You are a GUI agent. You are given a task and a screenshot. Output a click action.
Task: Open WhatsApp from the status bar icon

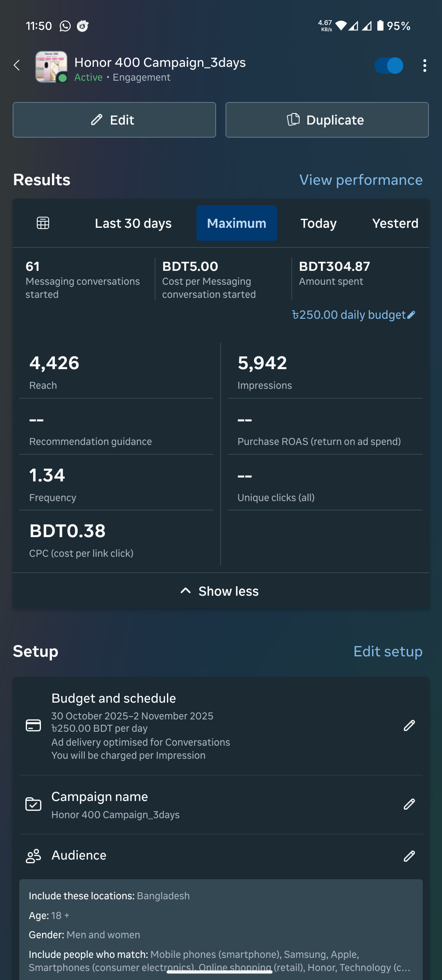click(x=64, y=25)
